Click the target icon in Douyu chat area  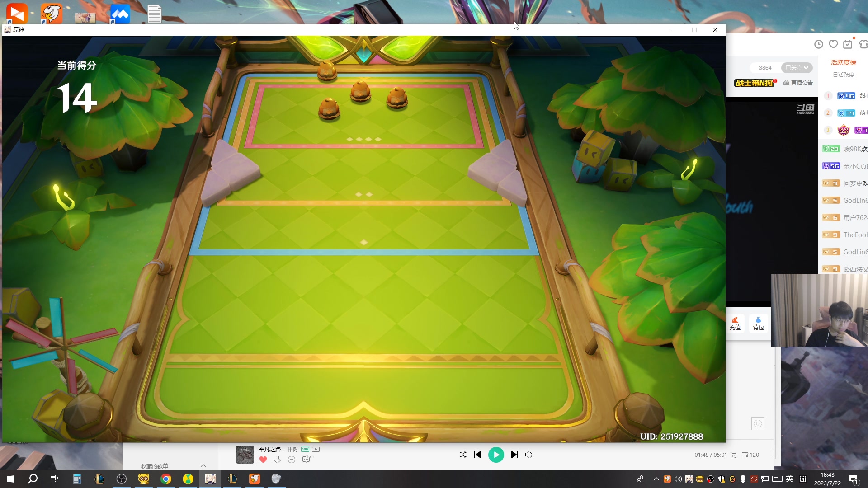[758, 424]
